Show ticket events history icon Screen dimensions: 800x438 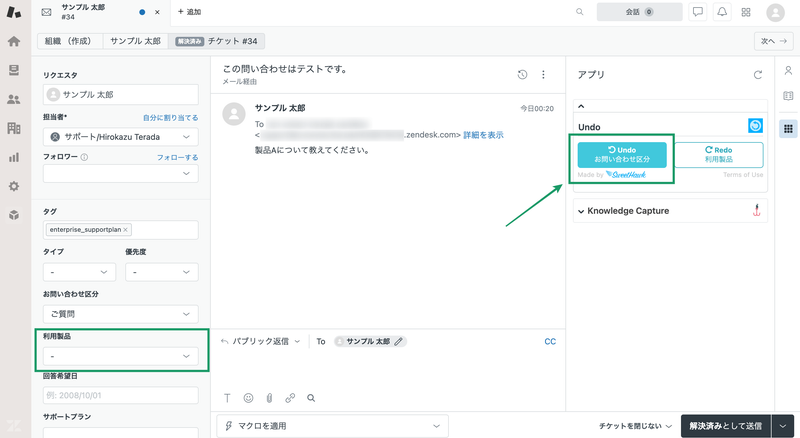pyautogui.click(x=522, y=75)
